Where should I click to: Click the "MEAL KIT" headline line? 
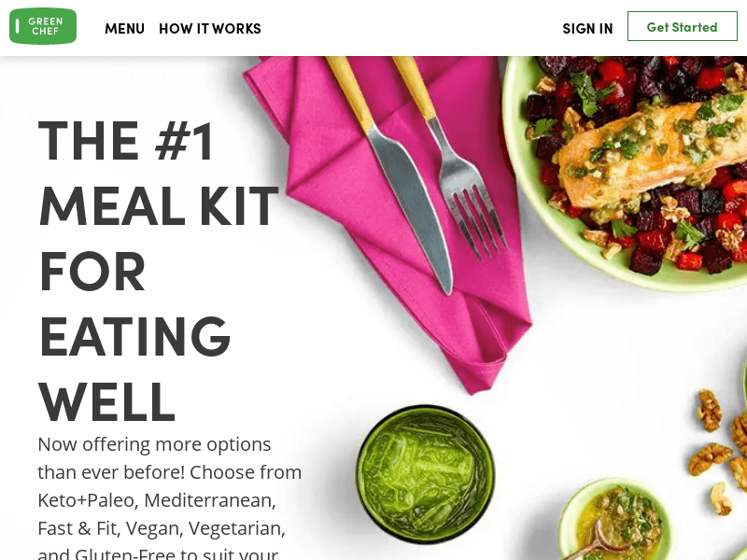[159, 205]
